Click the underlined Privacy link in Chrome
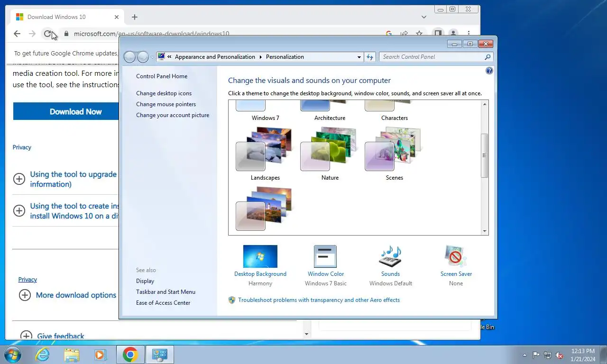607x364 pixels. click(x=28, y=280)
